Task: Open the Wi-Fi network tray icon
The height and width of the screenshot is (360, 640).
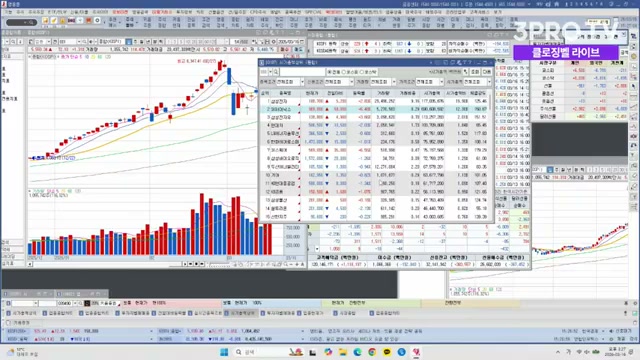Action: 579,352
